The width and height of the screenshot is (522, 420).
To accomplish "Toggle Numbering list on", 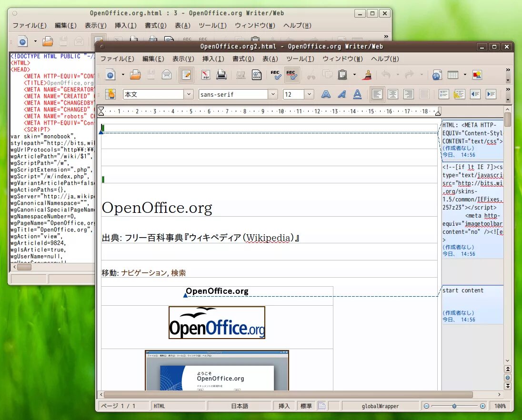I will (444, 94).
